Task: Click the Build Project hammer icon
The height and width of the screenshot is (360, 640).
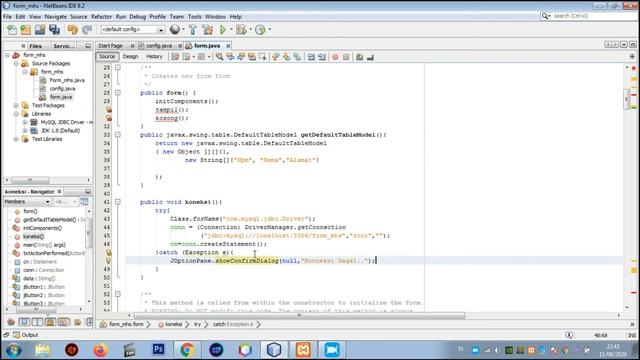Action: (193, 30)
